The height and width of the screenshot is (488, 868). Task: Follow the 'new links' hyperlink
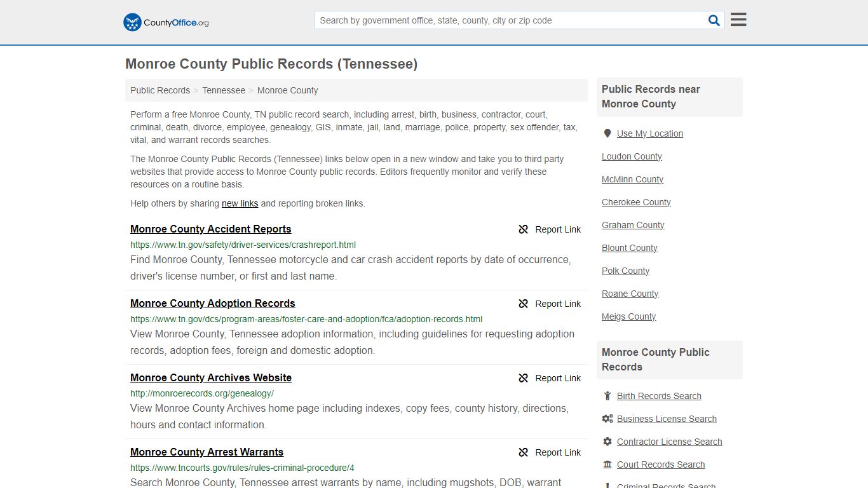click(240, 203)
